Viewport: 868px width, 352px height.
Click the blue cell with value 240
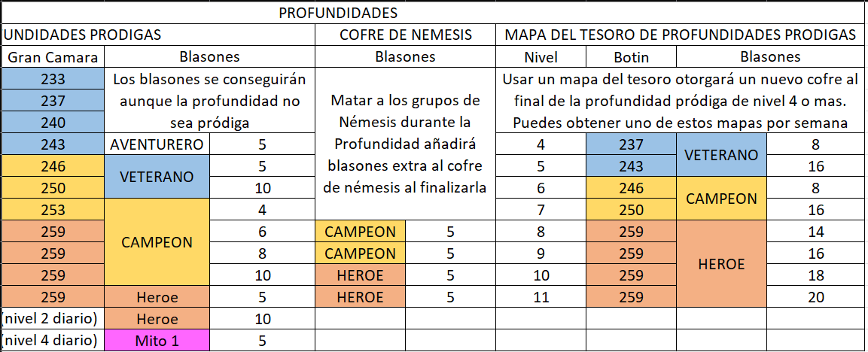tap(53, 123)
